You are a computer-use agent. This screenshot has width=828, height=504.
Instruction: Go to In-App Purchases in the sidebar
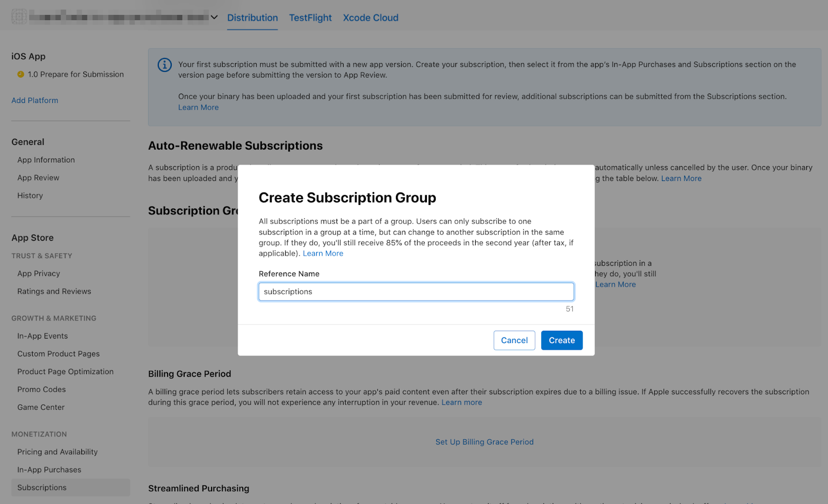[x=49, y=470]
